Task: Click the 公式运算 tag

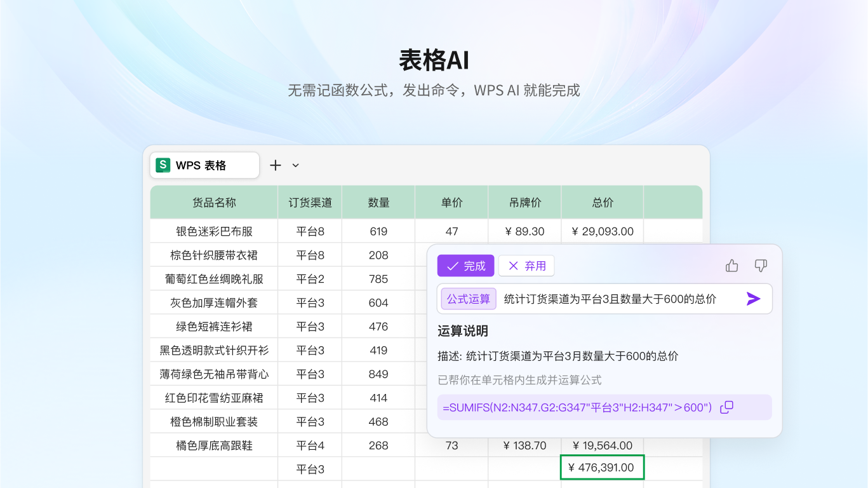Action: 469,299
